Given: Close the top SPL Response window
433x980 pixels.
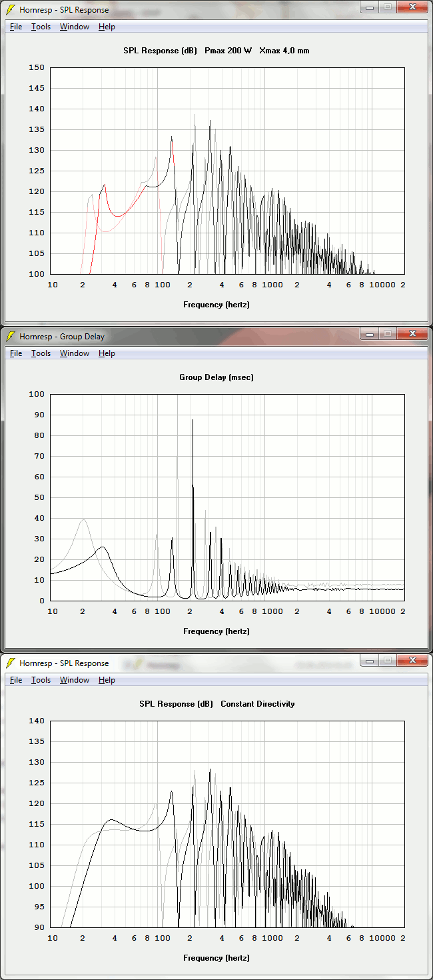Looking at the screenshot, I should click(413, 7).
